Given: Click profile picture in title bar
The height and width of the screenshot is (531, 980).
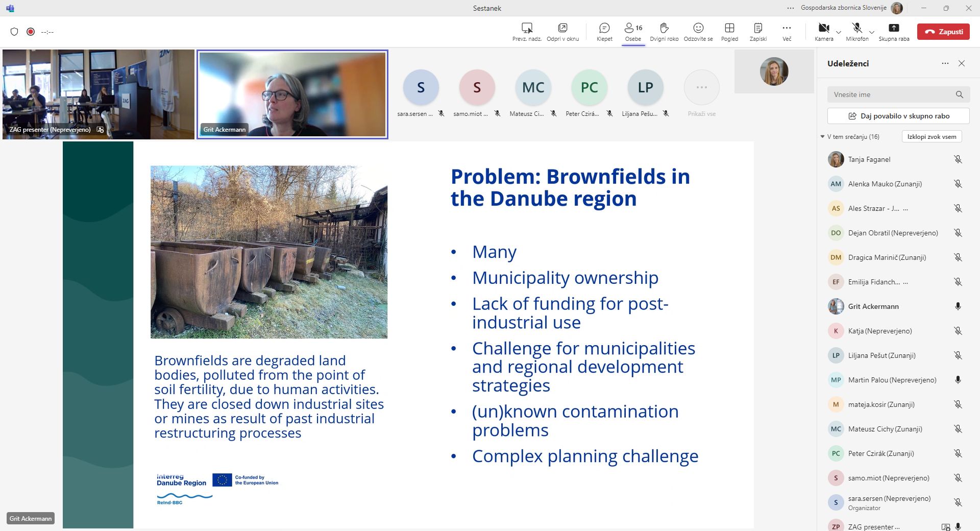Looking at the screenshot, I should click(897, 8).
